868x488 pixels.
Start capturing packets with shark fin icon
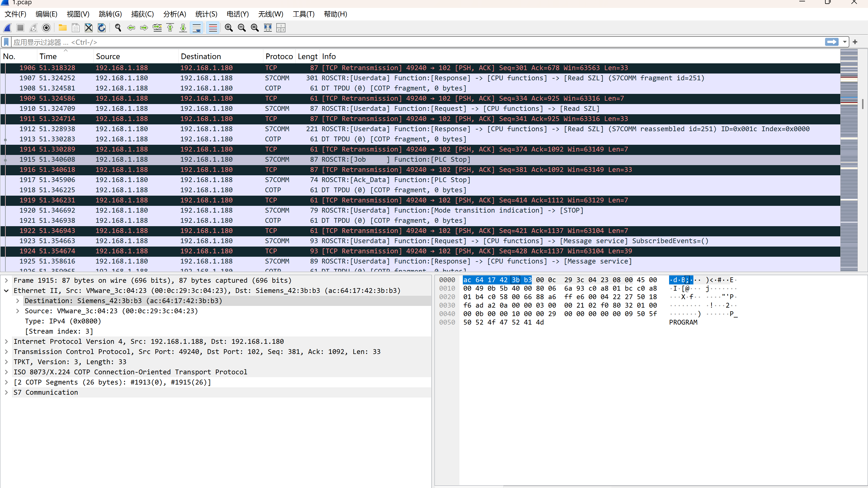[x=7, y=28]
